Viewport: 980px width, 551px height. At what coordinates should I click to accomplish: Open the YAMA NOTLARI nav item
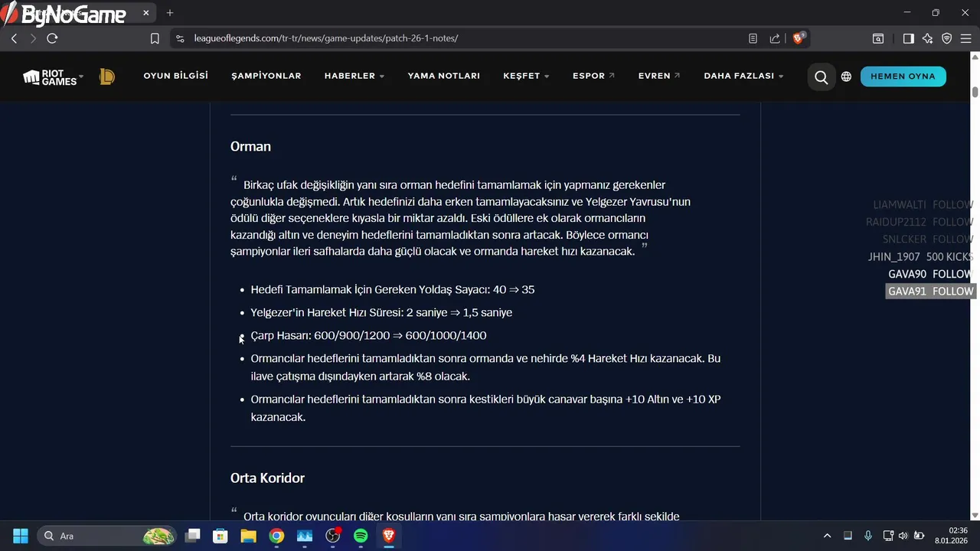[x=443, y=76]
